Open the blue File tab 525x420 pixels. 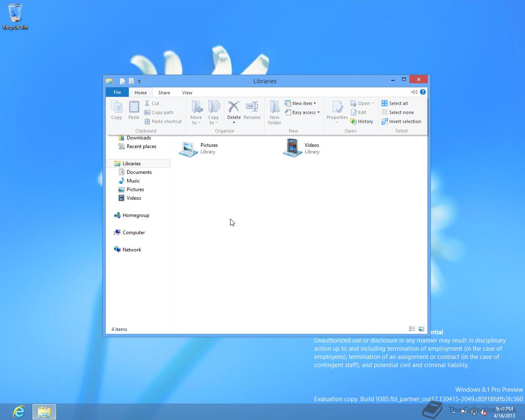(117, 92)
